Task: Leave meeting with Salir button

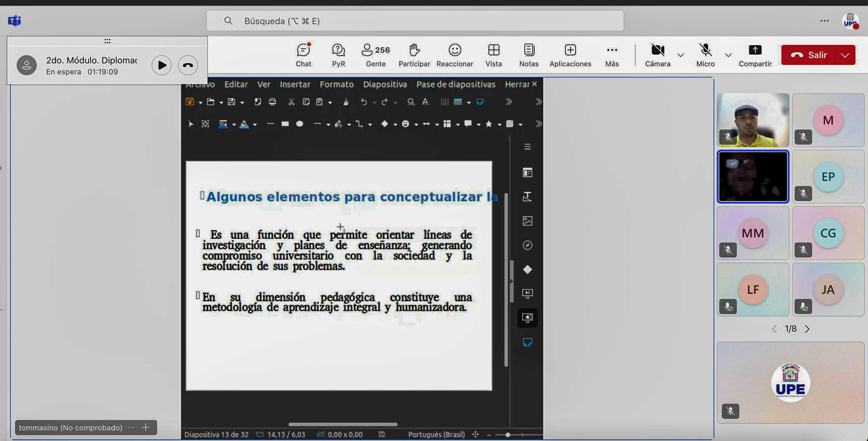Action: click(x=808, y=55)
